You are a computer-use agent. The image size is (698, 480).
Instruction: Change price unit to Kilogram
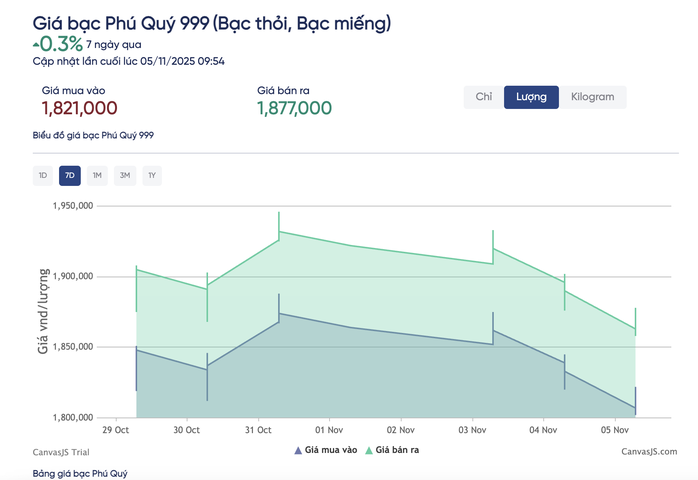click(x=593, y=97)
